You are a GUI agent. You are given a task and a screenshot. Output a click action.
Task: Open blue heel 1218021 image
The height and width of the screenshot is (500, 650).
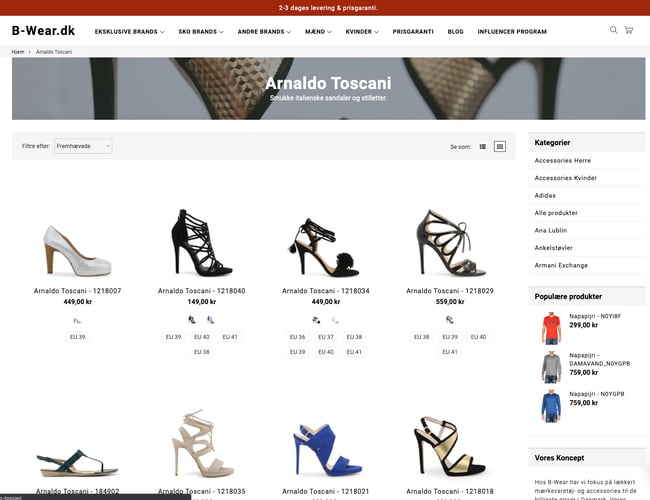pyautogui.click(x=326, y=450)
